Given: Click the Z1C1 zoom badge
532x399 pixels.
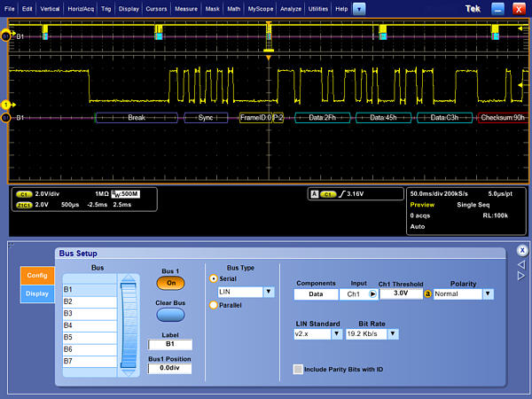Looking at the screenshot, I should [x=24, y=204].
